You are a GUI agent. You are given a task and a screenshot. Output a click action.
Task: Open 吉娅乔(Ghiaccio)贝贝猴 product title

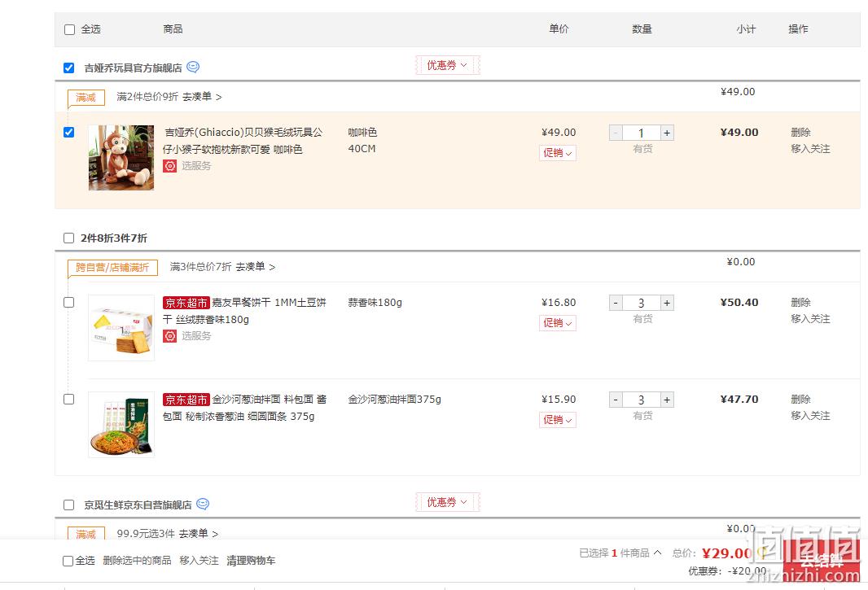click(243, 141)
